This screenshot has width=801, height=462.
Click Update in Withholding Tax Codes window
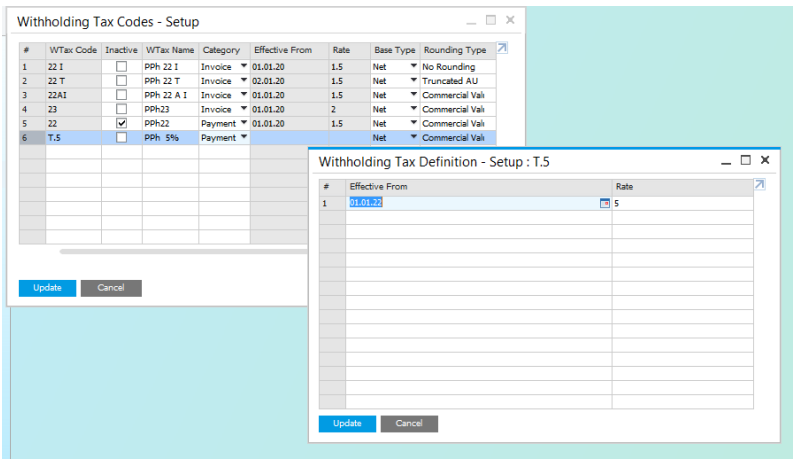point(48,288)
